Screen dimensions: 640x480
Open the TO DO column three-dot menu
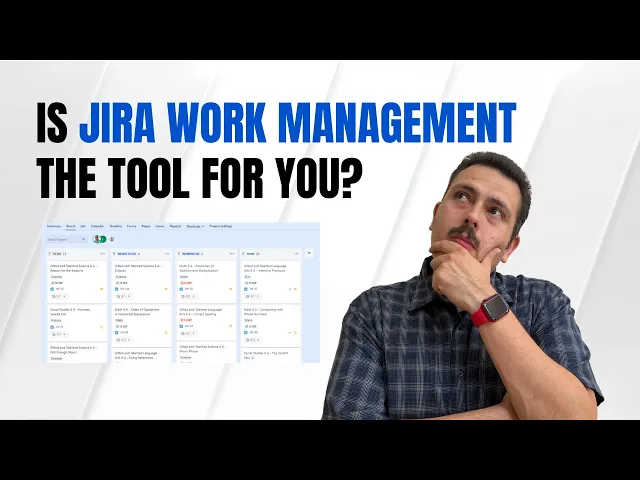click(x=102, y=253)
